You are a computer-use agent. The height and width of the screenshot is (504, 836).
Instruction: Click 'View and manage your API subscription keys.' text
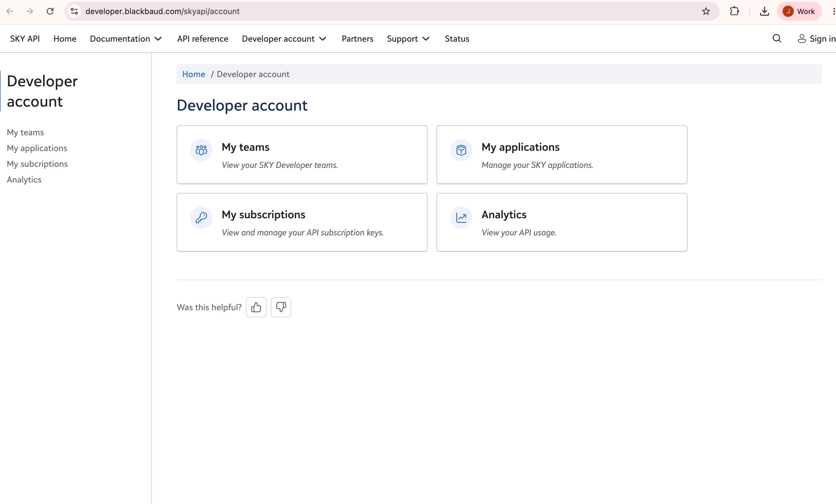click(x=303, y=232)
